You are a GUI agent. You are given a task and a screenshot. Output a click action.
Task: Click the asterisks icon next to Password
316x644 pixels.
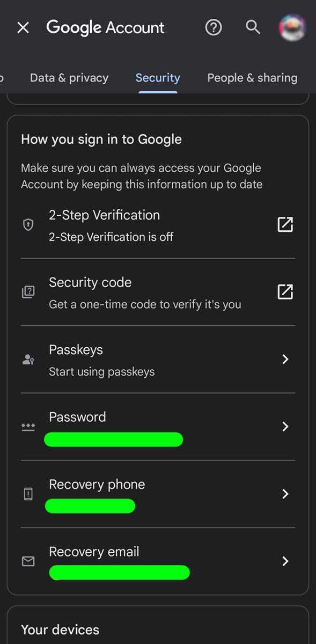(x=28, y=427)
